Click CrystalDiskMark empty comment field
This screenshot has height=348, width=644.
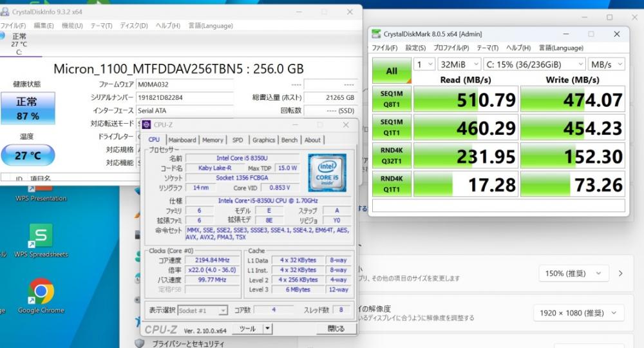[x=498, y=206]
